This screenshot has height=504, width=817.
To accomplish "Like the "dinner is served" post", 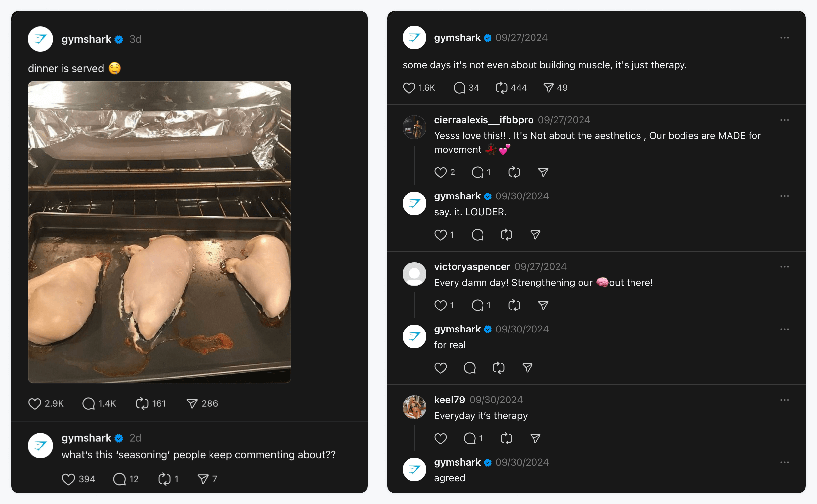I will [x=35, y=404].
